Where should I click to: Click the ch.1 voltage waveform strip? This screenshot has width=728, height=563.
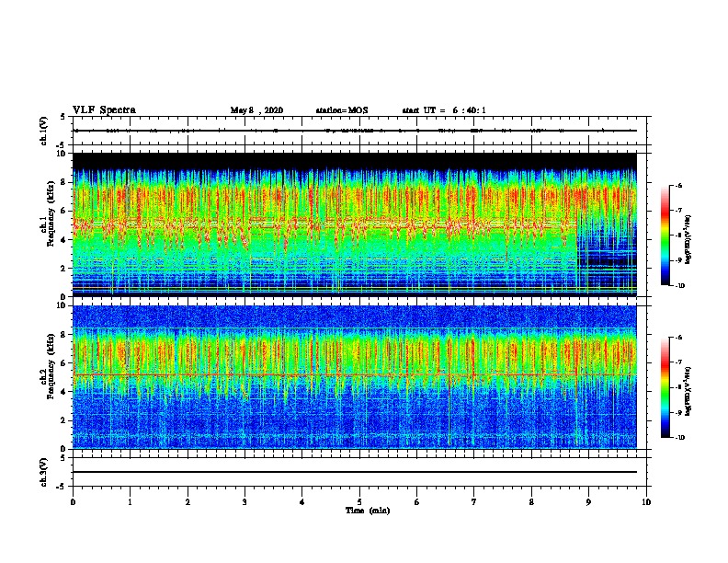tap(359, 131)
